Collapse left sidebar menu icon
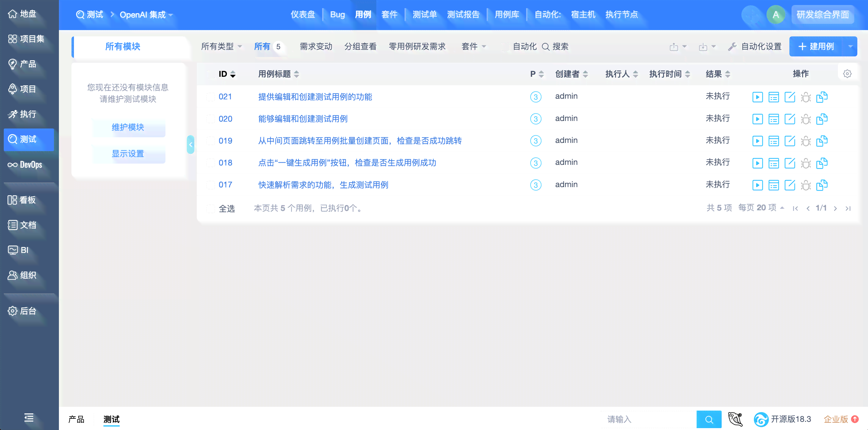The width and height of the screenshot is (868, 430). 29,417
